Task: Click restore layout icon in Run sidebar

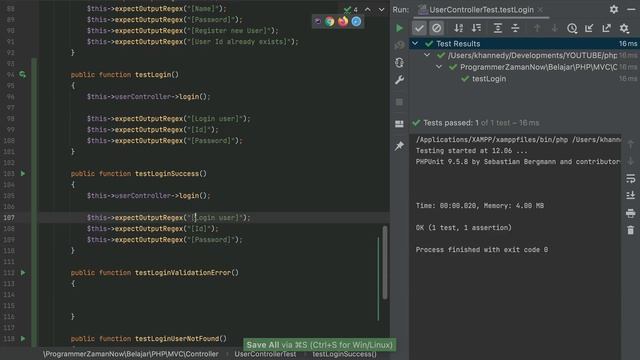Action: click(x=399, y=124)
